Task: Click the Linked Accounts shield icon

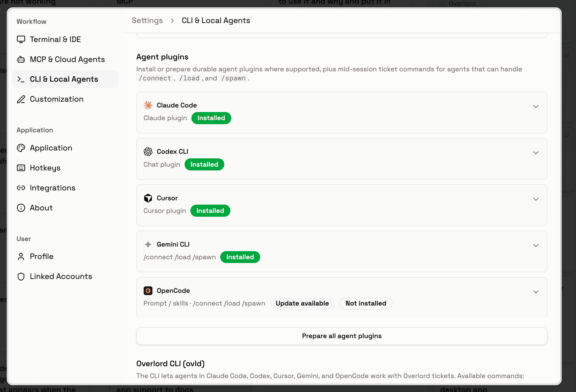Action: tap(21, 276)
